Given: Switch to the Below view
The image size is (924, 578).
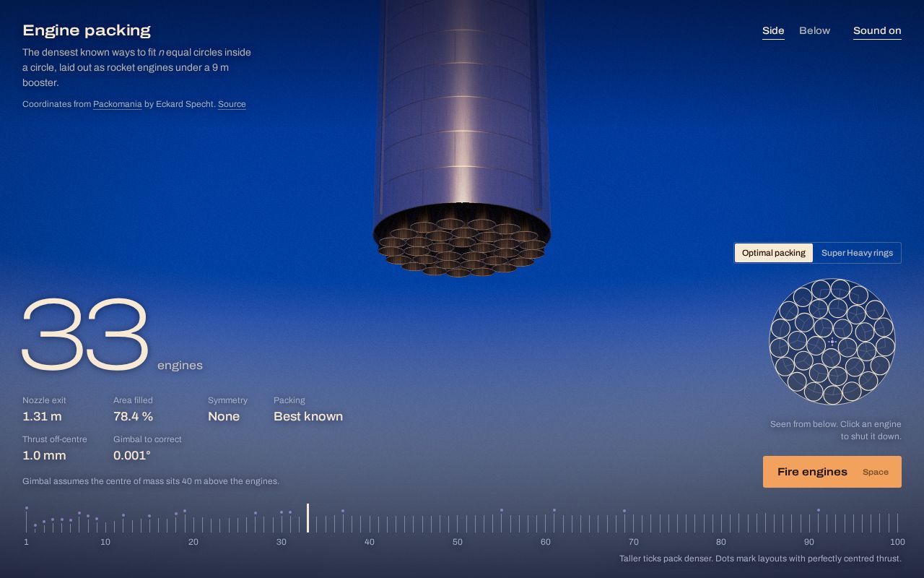Looking at the screenshot, I should tap(814, 30).
